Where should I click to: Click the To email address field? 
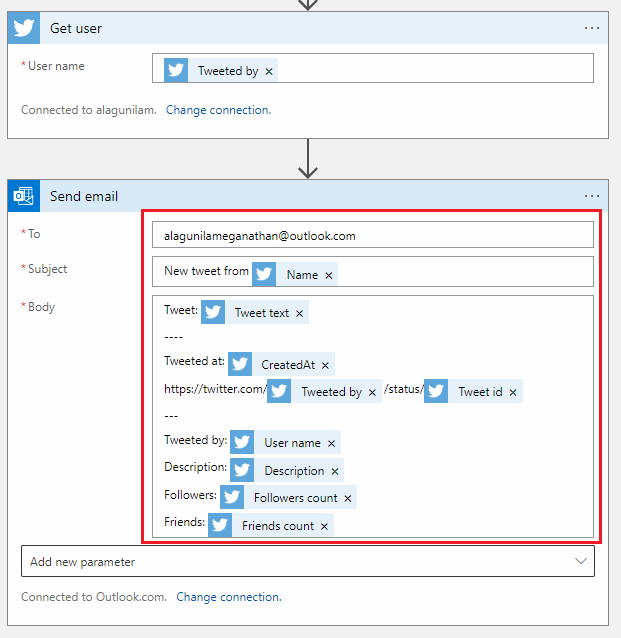pyautogui.click(x=373, y=235)
